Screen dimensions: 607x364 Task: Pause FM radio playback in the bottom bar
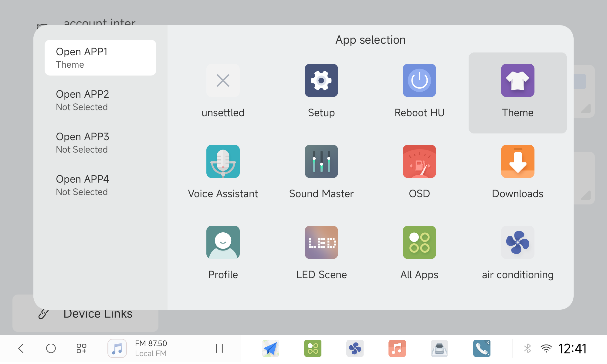[219, 348]
